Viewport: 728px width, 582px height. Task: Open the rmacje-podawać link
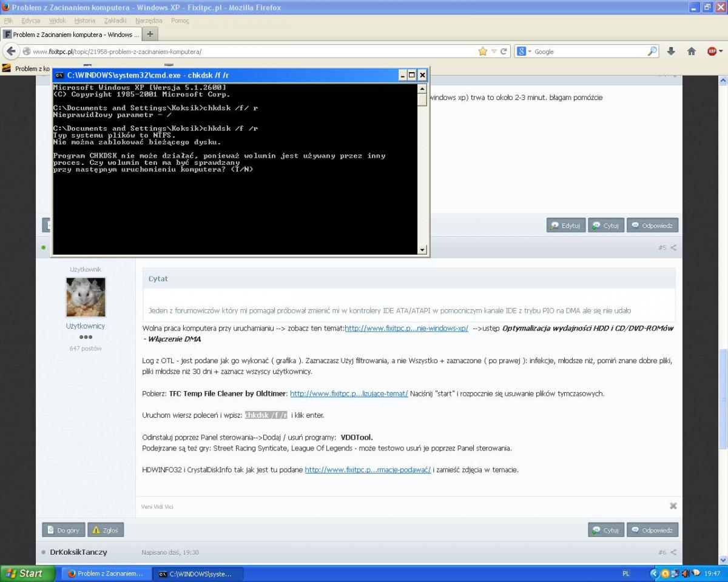pyautogui.click(x=368, y=470)
